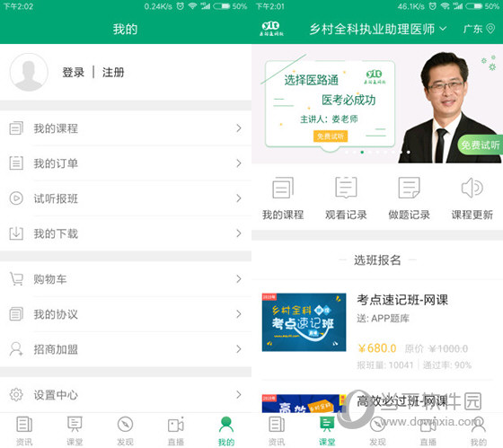Select the active banner carousel dot
This screenshot has height=448, width=503.
point(362,152)
